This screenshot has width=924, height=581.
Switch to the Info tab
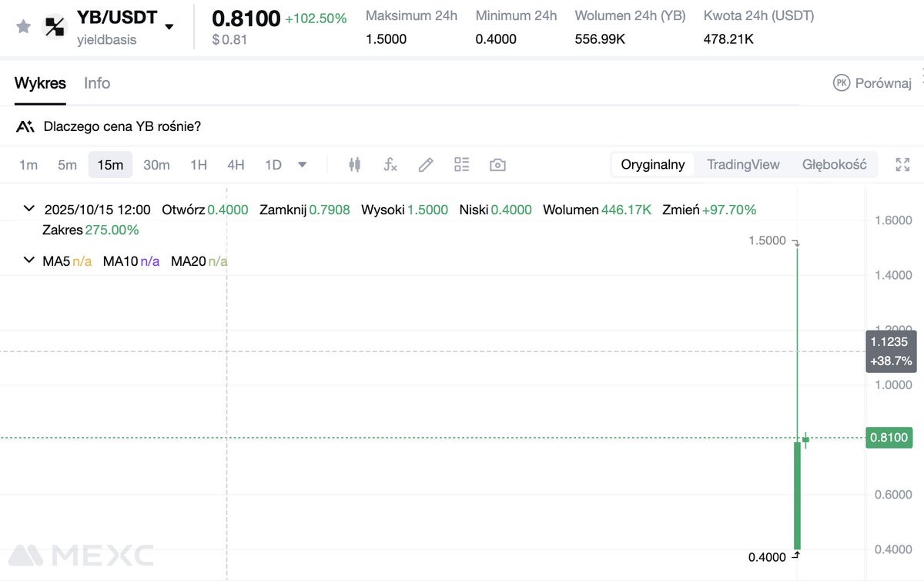coord(97,83)
